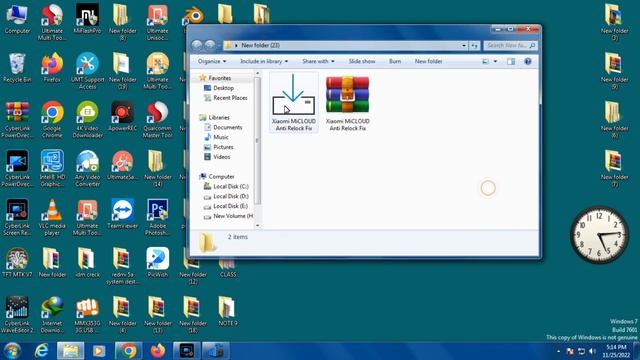This screenshot has width=640, height=360.
Task: Open the Computer desktop icon
Action: pos(17,20)
